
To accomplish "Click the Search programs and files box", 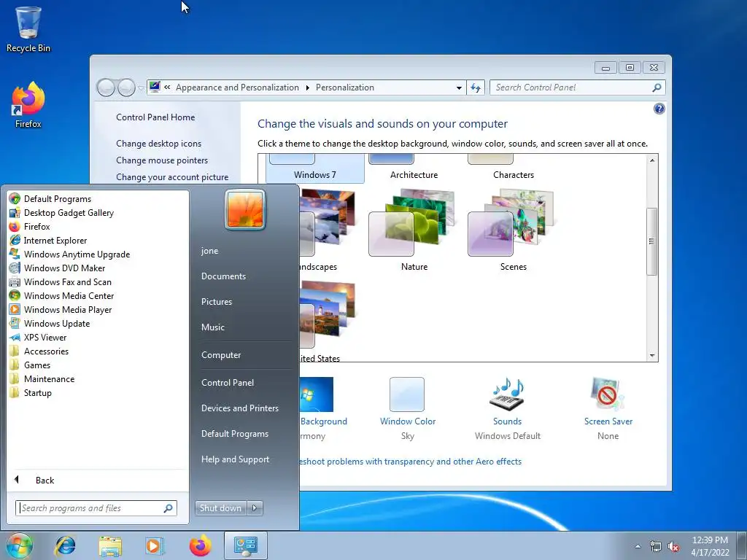I will click(x=96, y=508).
